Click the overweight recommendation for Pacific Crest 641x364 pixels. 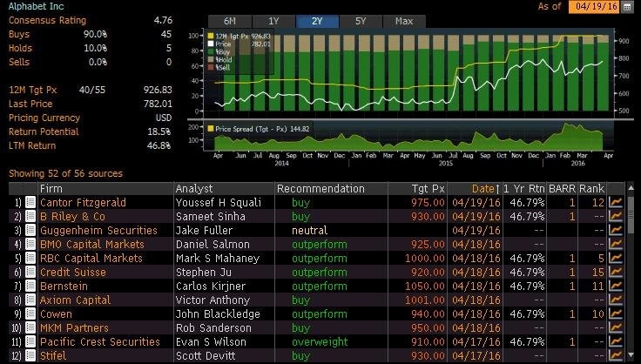coord(320,341)
